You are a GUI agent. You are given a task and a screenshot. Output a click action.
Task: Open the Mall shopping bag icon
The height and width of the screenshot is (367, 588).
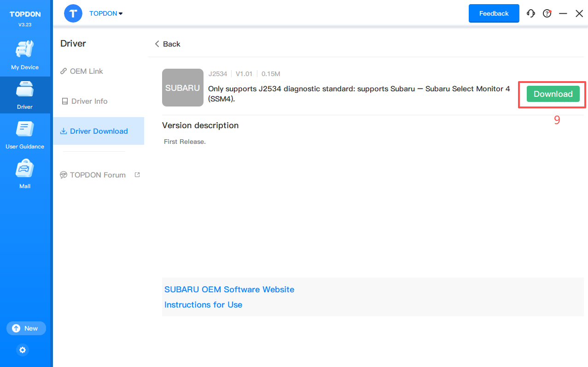coord(25,169)
